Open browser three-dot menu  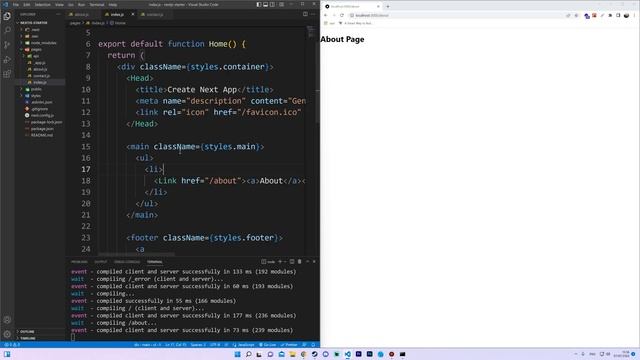(634, 16)
